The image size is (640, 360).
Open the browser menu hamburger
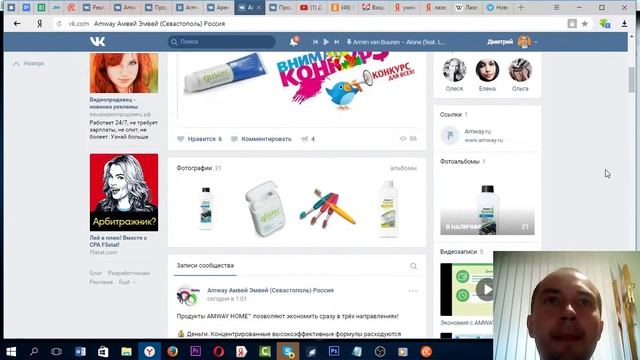pos(556,7)
